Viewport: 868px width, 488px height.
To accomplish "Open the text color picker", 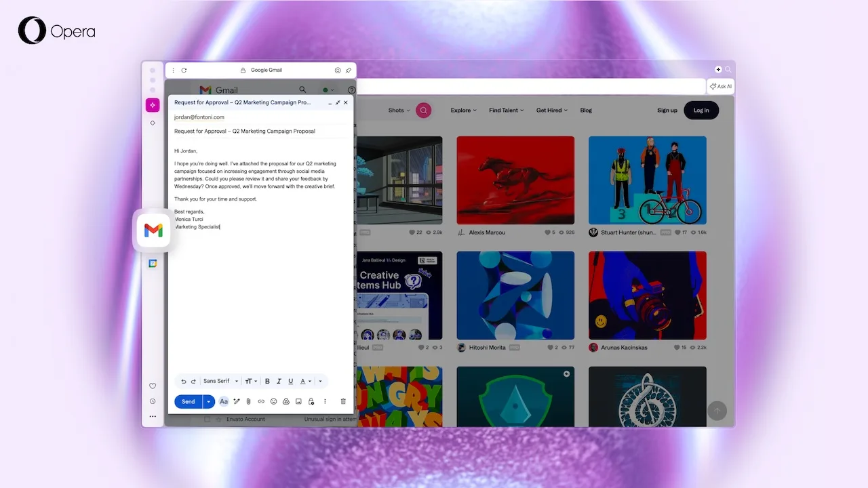I will [x=305, y=382].
